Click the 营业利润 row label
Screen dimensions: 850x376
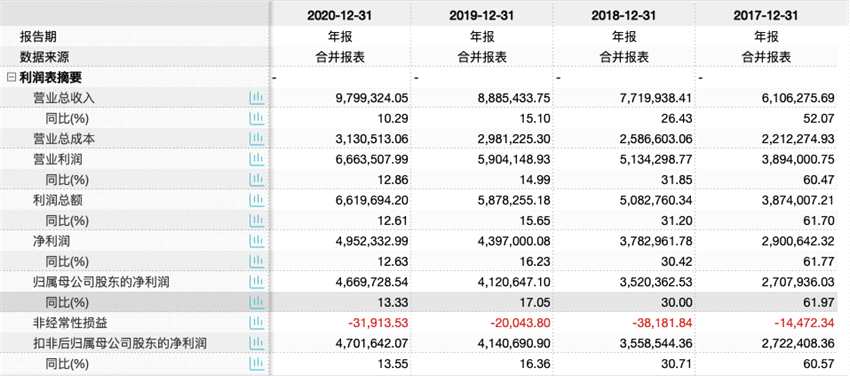[57, 159]
